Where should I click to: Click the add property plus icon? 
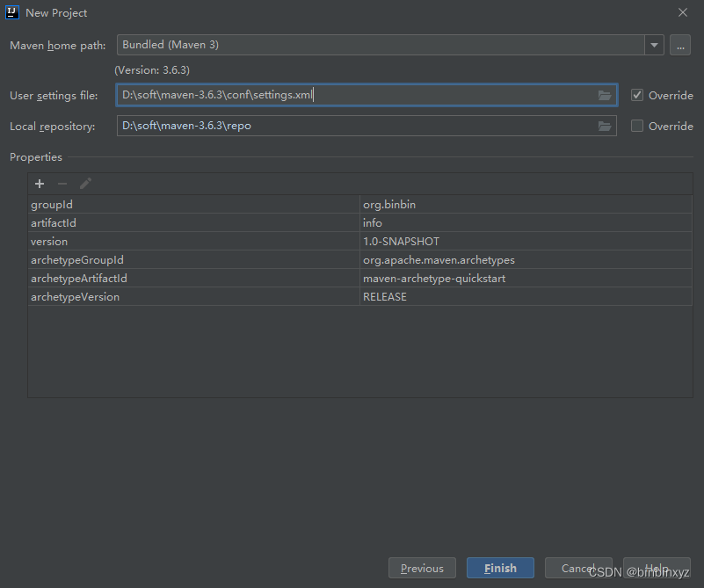(40, 184)
